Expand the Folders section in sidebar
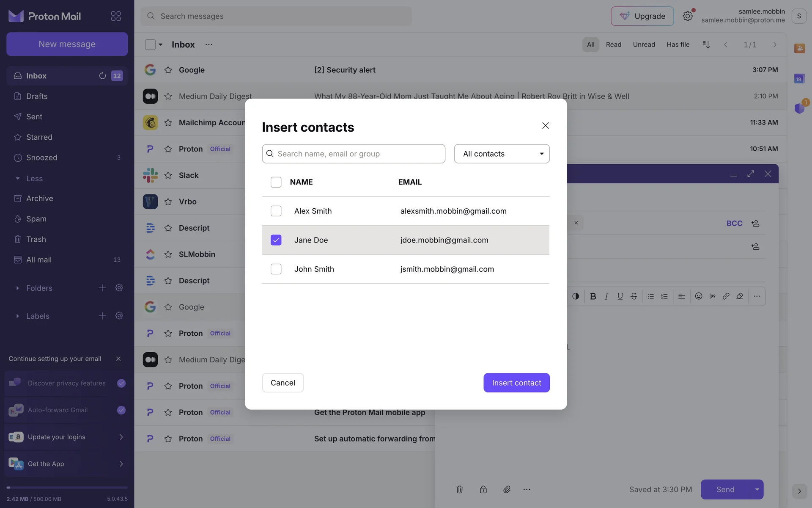Viewport: 812px width, 508px height. pyautogui.click(x=17, y=288)
